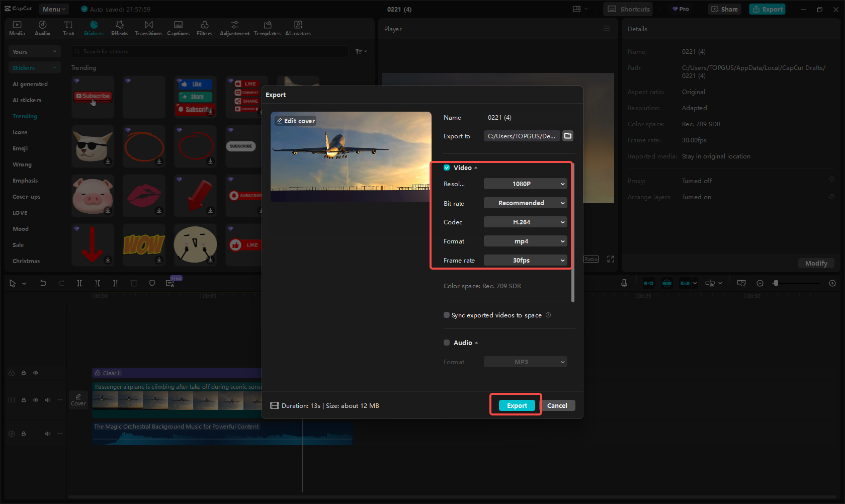Viewport: 845px width, 504px height.
Task: Open the Frame rate dropdown showing 30fps
Action: [x=525, y=260]
